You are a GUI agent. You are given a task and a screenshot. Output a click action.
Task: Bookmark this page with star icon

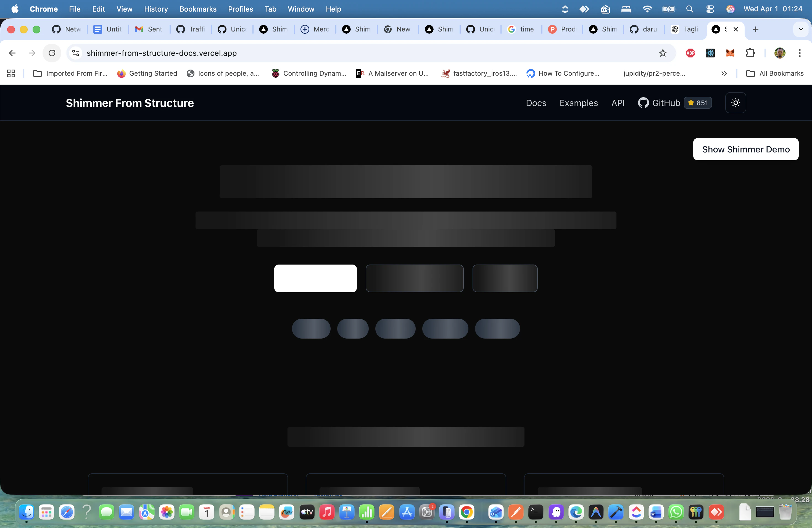tap(663, 53)
